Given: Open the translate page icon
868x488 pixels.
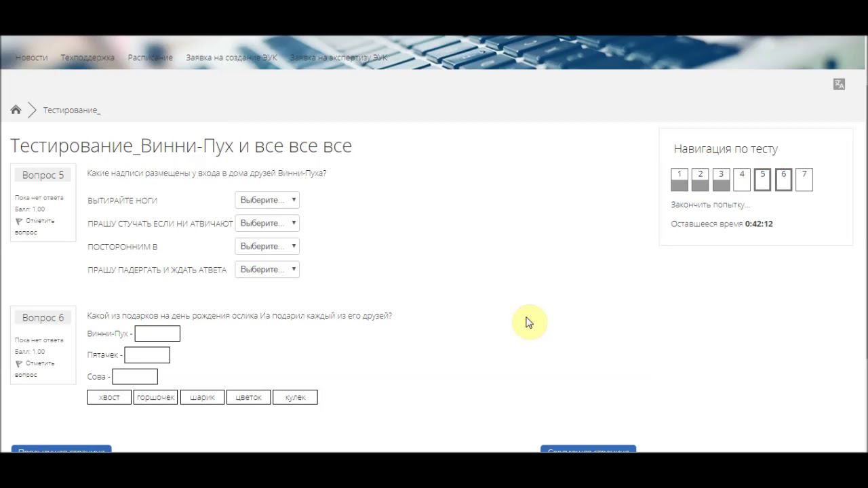Looking at the screenshot, I should coord(839,84).
